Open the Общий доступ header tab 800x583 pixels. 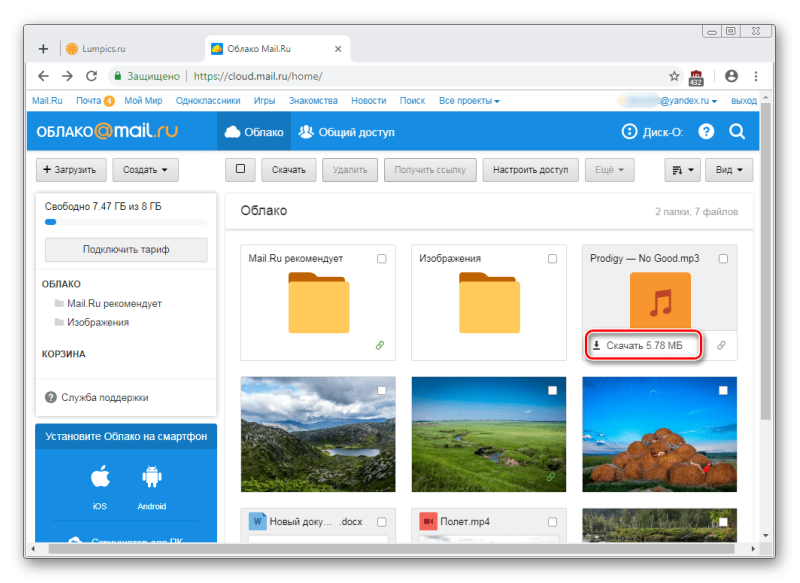point(346,132)
